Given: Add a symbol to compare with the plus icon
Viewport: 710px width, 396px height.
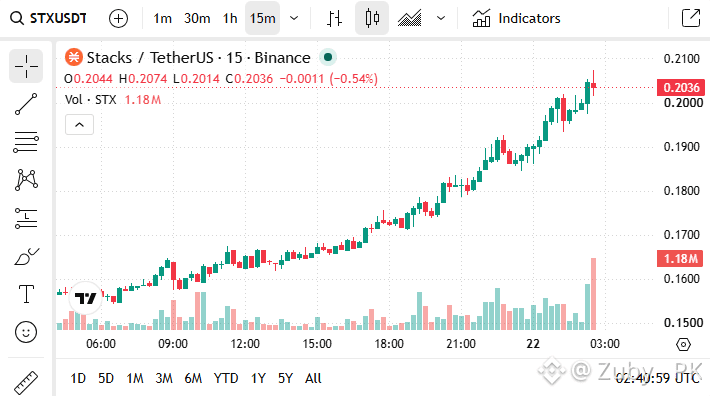Looking at the screenshot, I should coord(119,19).
